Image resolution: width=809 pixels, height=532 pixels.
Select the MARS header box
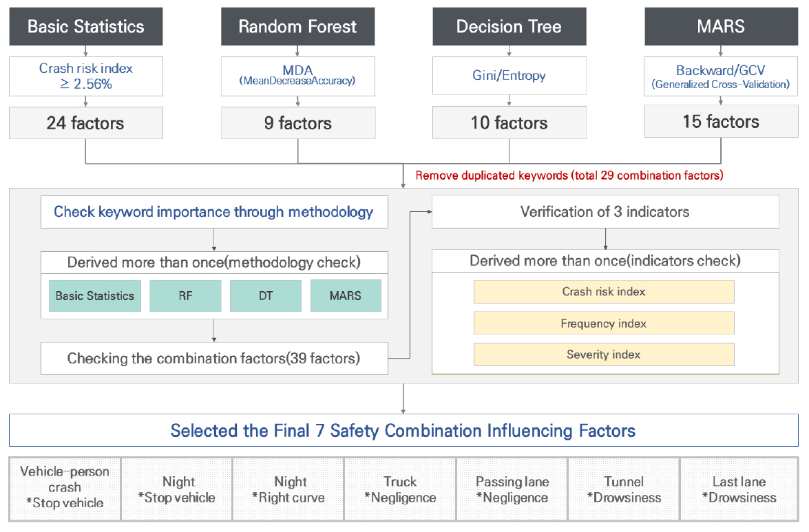point(721,27)
